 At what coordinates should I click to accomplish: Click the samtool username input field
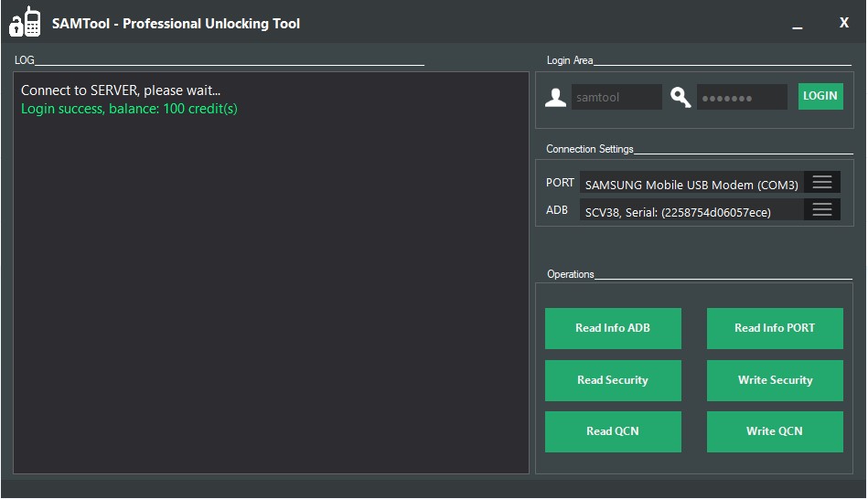(616, 97)
